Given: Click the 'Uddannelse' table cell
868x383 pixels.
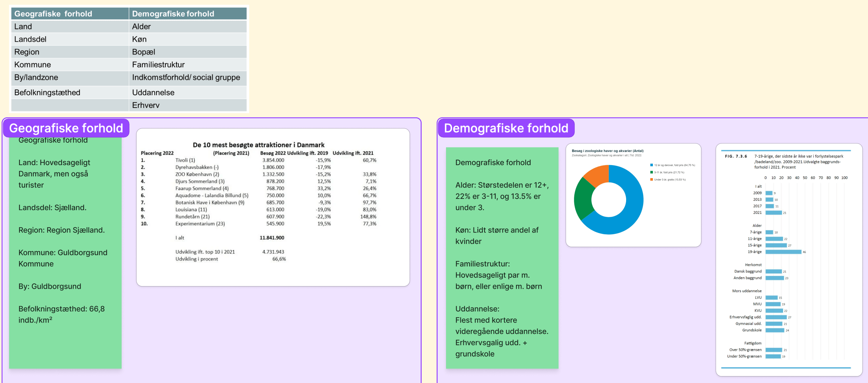Looking at the screenshot, I should [188, 92].
